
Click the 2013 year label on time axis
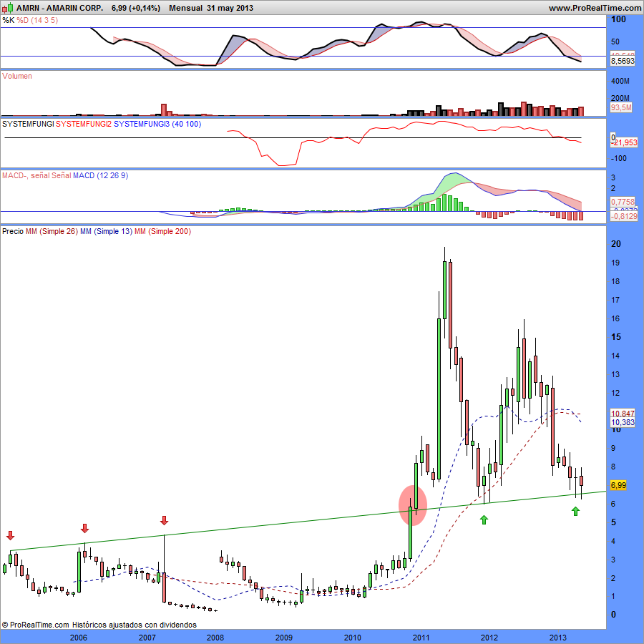(x=557, y=638)
